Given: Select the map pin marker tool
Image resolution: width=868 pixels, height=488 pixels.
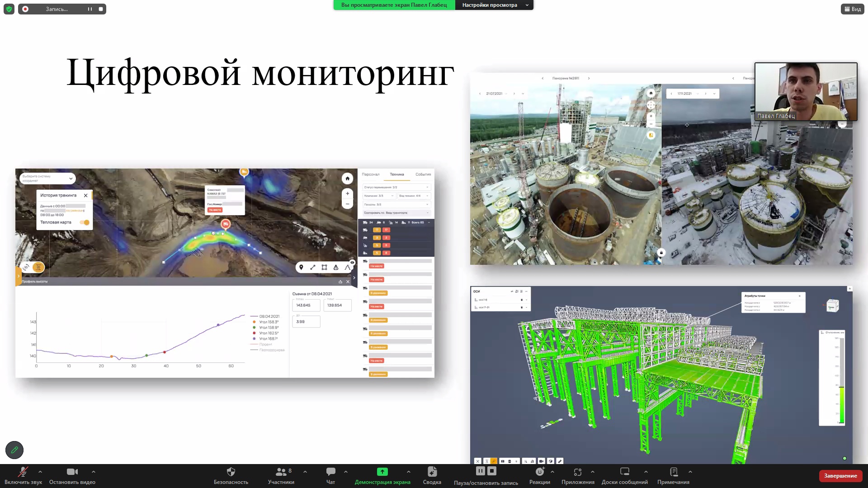Looking at the screenshot, I should click(x=301, y=267).
